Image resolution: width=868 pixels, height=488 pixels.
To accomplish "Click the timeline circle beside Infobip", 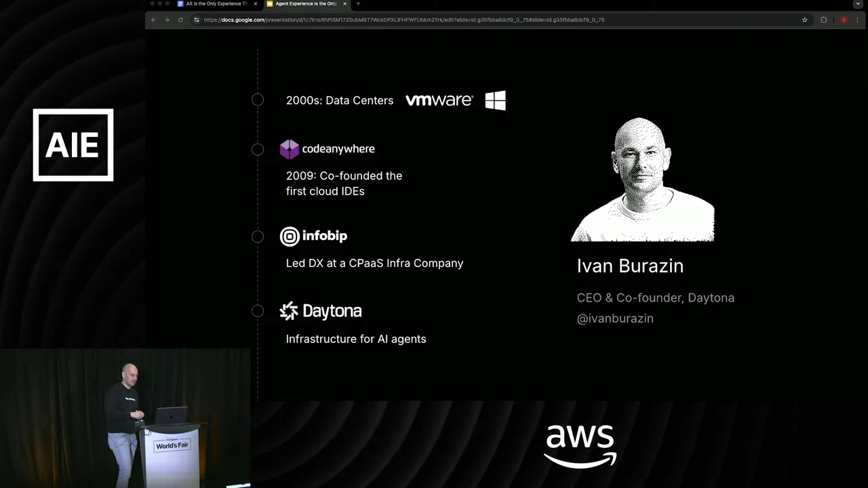I will click(258, 236).
